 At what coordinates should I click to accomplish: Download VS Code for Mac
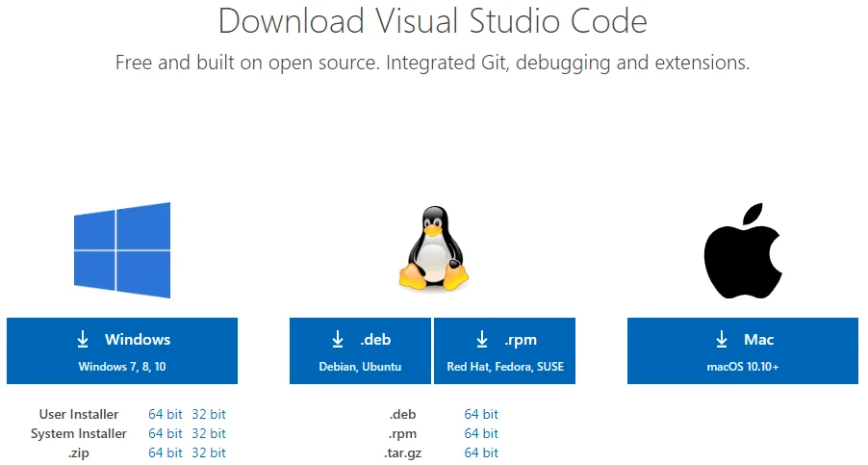[x=743, y=351]
